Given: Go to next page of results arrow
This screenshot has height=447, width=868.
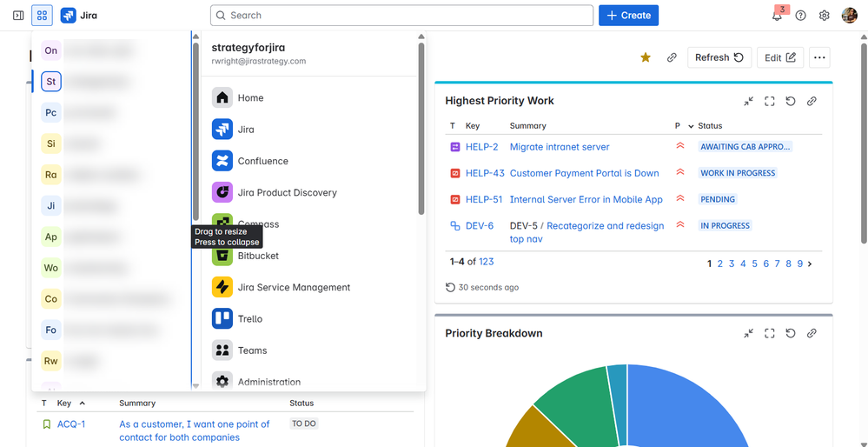Looking at the screenshot, I should [x=811, y=264].
